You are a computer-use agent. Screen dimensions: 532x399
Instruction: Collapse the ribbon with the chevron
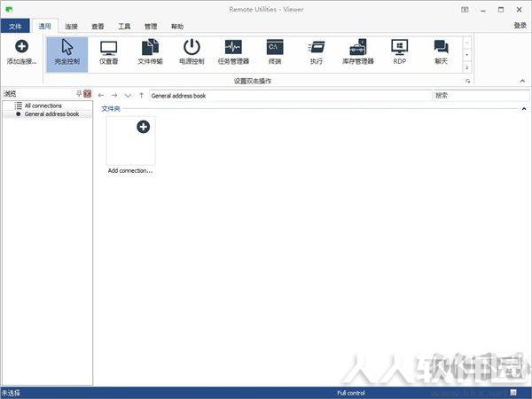click(x=522, y=81)
